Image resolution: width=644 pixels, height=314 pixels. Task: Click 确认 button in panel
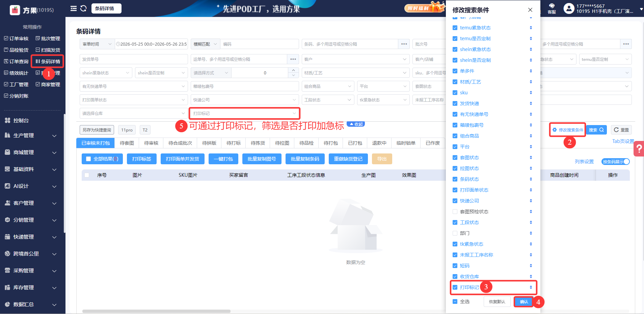(x=524, y=301)
